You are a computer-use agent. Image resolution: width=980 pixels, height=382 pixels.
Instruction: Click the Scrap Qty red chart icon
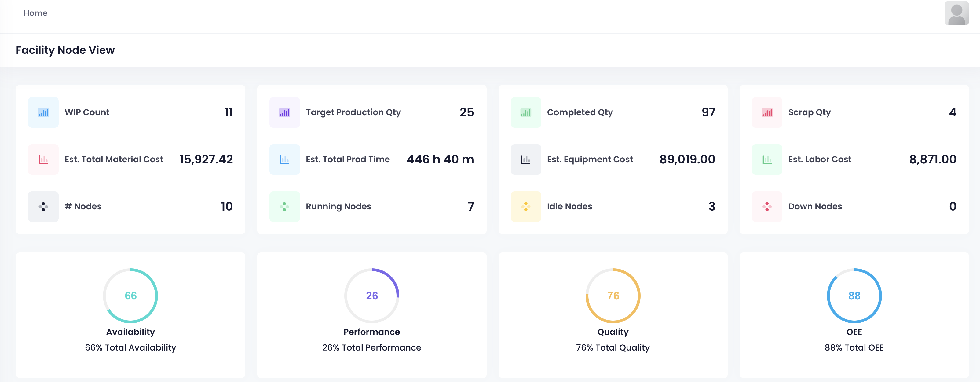pyautogui.click(x=766, y=112)
